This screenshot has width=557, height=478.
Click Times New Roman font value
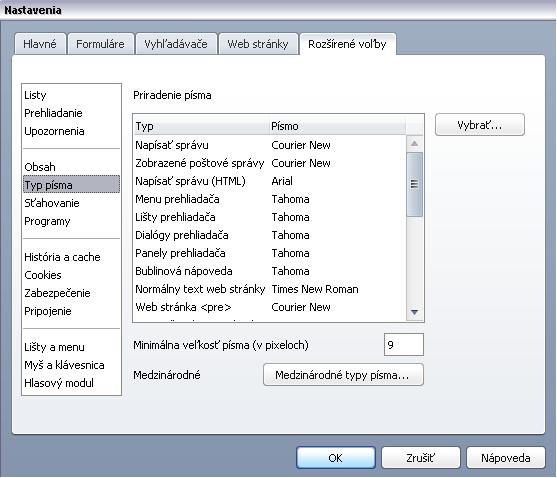click(x=315, y=289)
